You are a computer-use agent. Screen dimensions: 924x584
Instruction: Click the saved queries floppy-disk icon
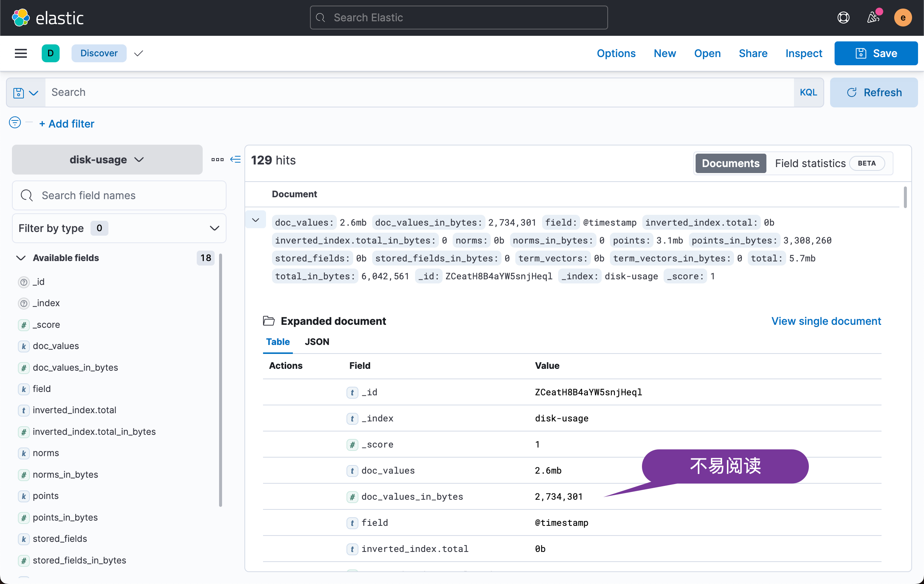pyautogui.click(x=18, y=92)
